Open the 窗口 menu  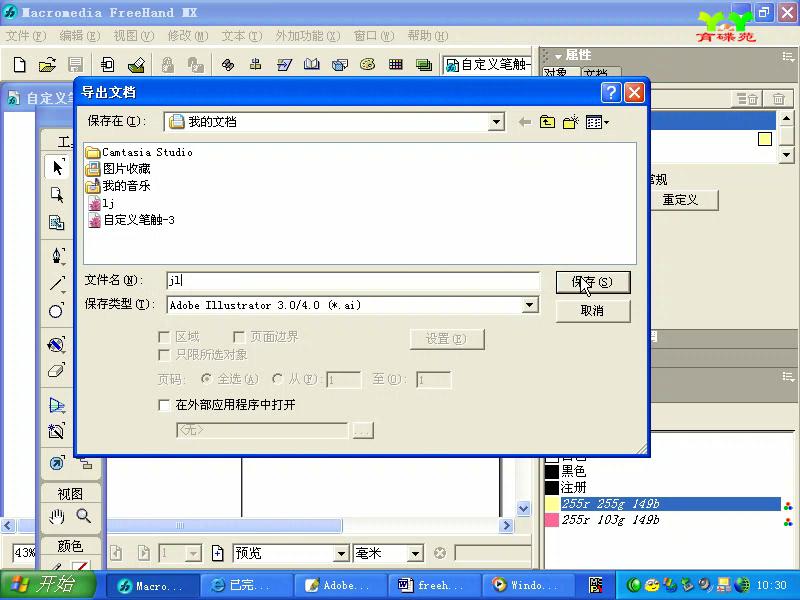tap(374, 36)
